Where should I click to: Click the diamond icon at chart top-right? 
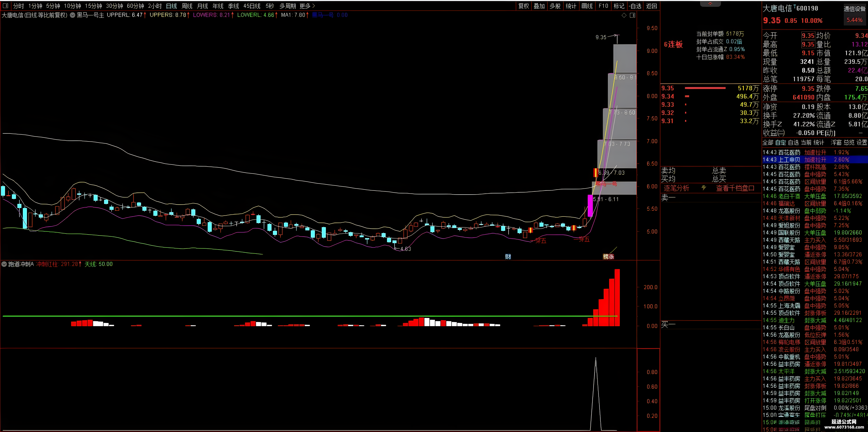pyautogui.click(x=624, y=15)
